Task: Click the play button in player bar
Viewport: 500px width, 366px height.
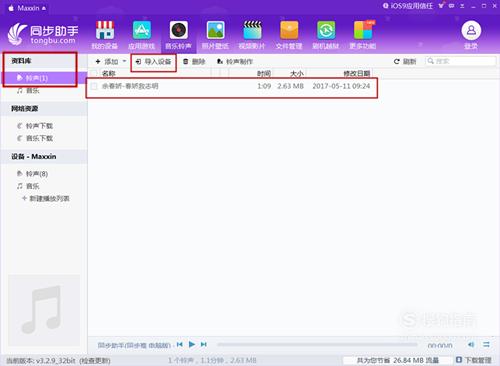Action: coord(192,344)
